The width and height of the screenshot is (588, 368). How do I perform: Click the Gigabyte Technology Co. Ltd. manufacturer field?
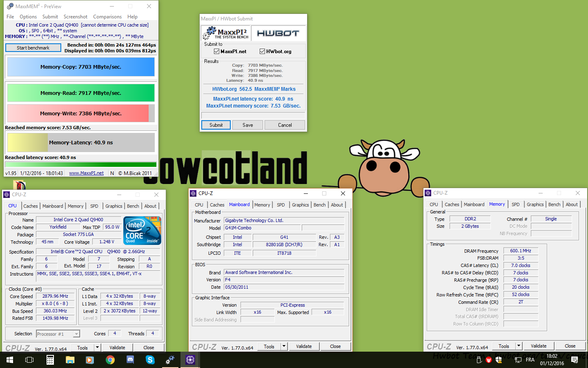[284, 220]
